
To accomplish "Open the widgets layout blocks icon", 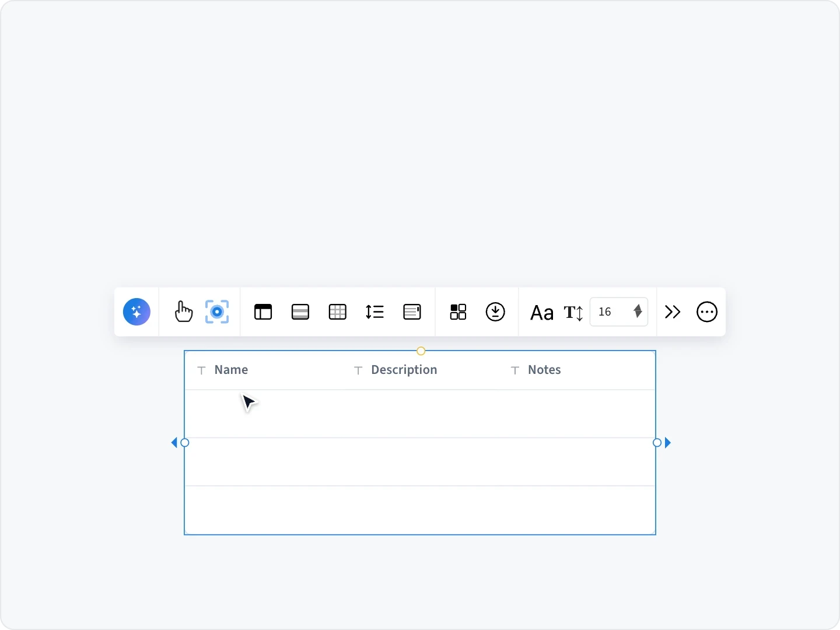I will (x=458, y=312).
